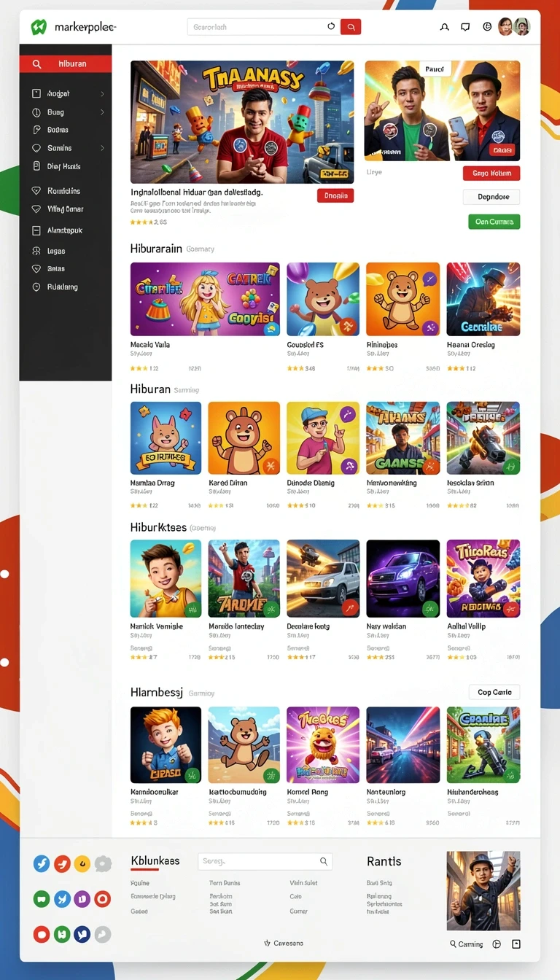Viewport: 560px width, 980px height.
Task: Select the Hiburan tab in the sidebar
Action: pos(66,64)
